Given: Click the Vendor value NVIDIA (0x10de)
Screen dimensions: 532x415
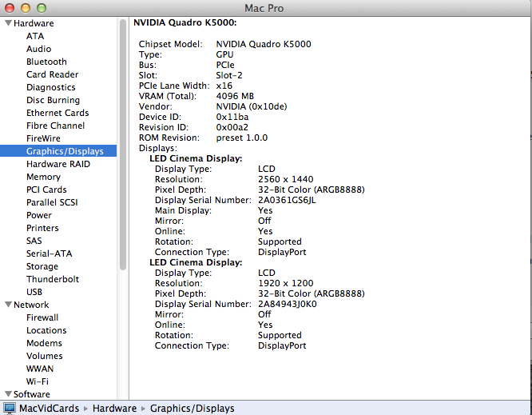Looking at the screenshot, I should tap(252, 106).
